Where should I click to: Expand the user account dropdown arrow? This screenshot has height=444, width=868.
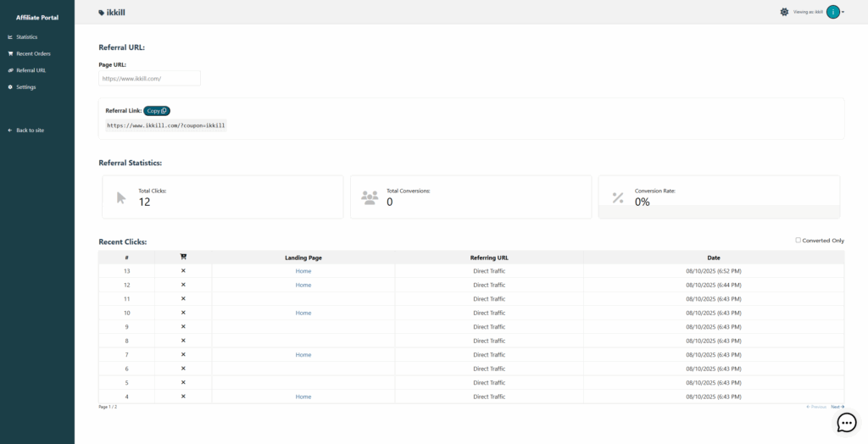click(x=843, y=13)
